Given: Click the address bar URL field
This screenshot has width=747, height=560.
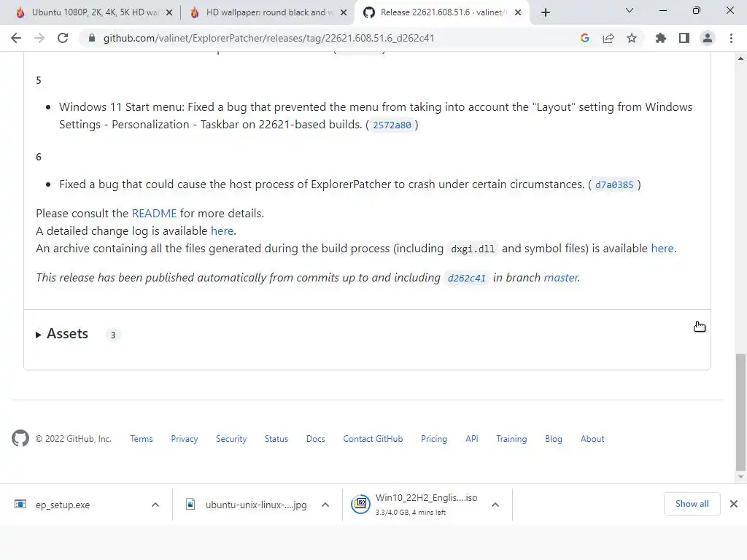Looking at the screenshot, I should 268,38.
